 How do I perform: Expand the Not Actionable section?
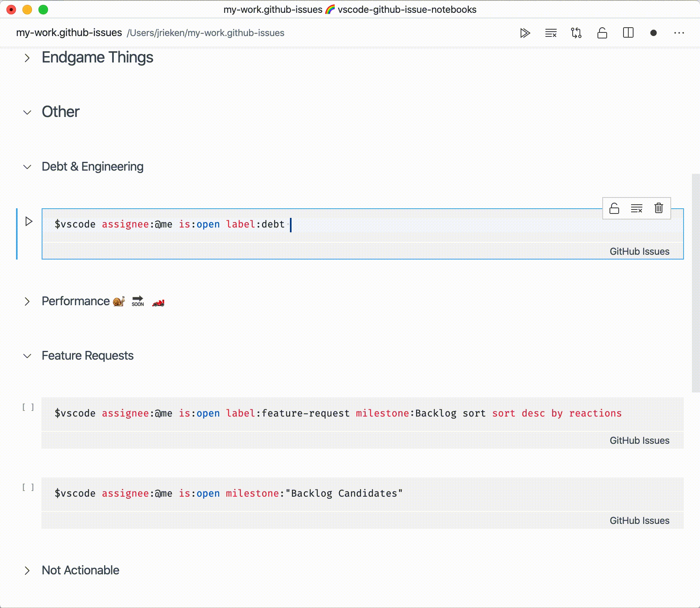pyautogui.click(x=27, y=570)
